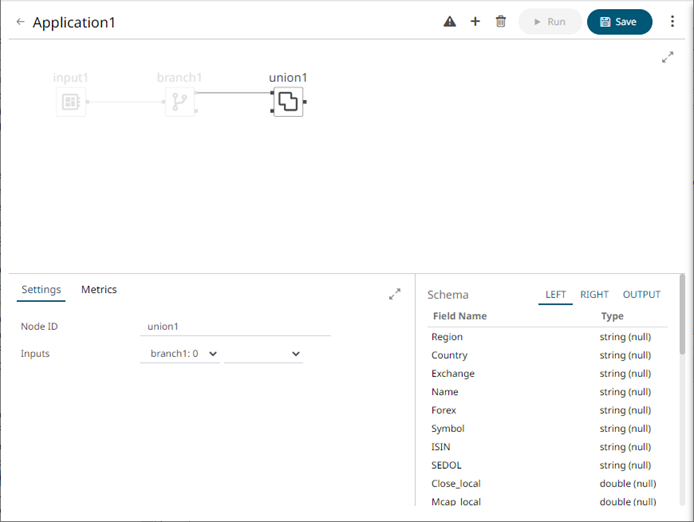This screenshot has height=522, width=694.
Task: Show the RIGHT schema tab
Action: (594, 295)
